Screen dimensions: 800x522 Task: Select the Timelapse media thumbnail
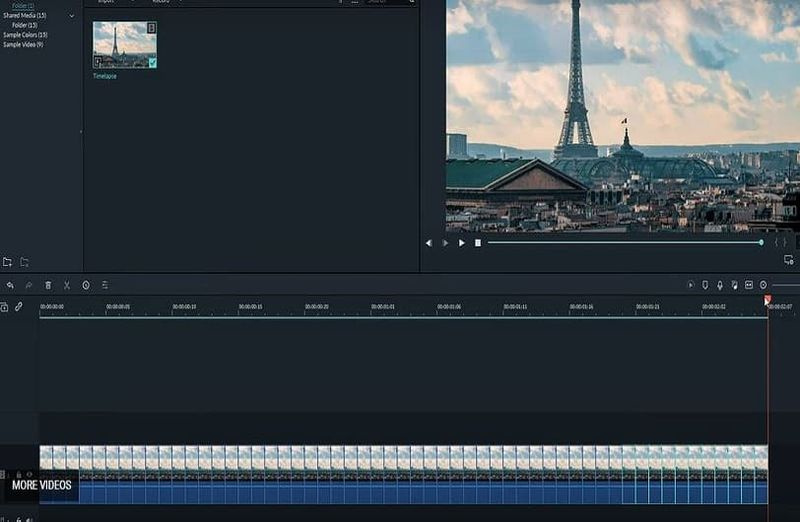pyautogui.click(x=124, y=45)
